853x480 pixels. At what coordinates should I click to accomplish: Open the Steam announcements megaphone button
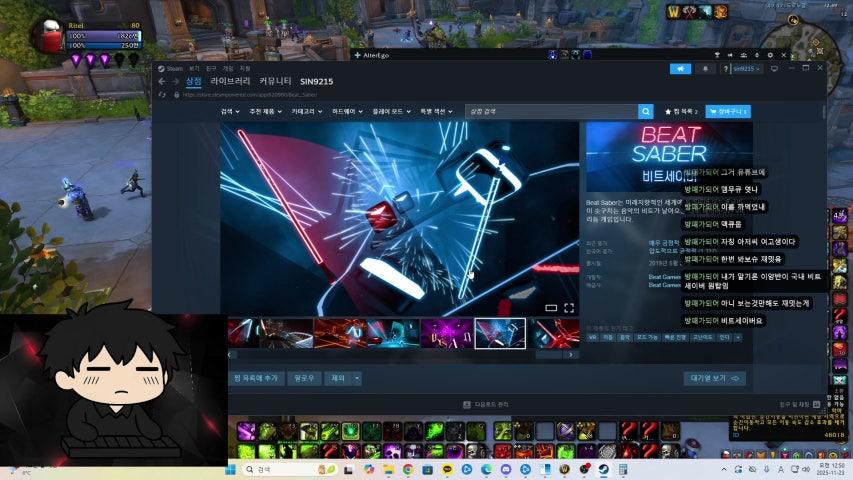click(x=680, y=69)
